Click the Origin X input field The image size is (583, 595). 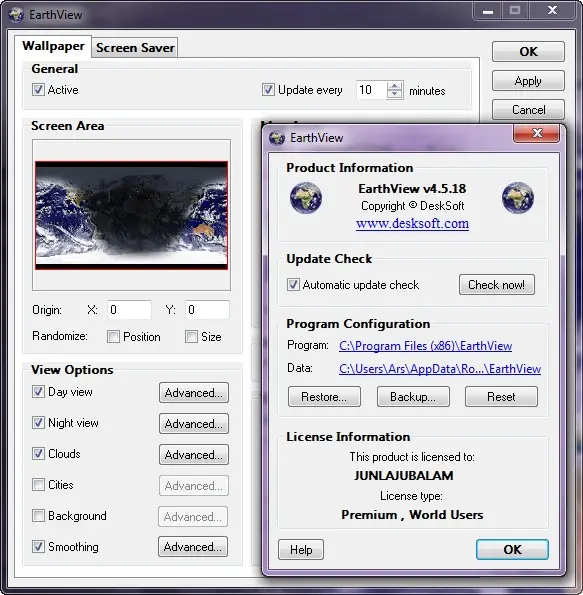coord(129,310)
